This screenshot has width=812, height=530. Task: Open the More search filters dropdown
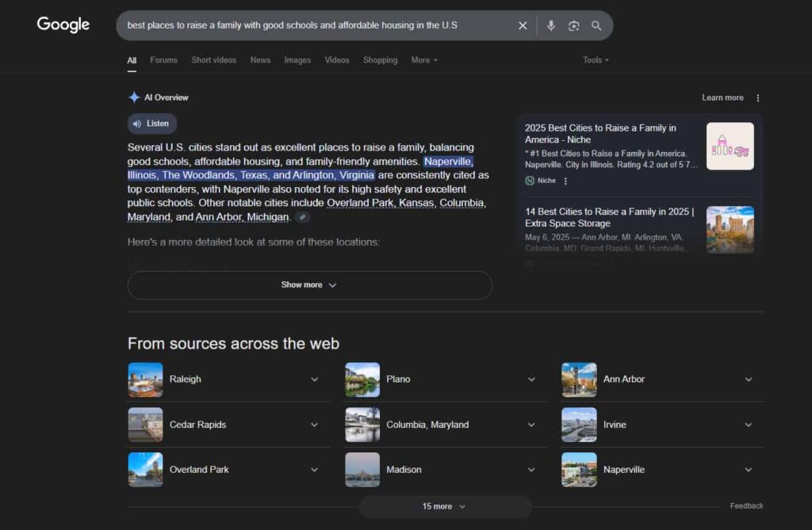tap(425, 60)
